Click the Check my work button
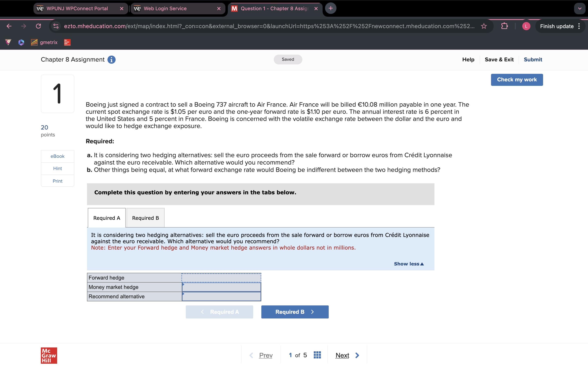This screenshot has height=367, width=588. [x=517, y=79]
